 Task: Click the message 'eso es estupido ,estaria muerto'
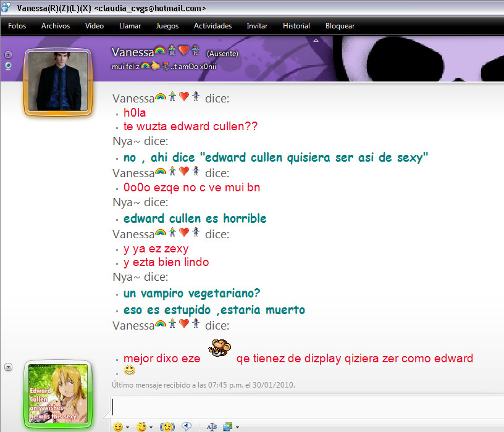tap(214, 310)
